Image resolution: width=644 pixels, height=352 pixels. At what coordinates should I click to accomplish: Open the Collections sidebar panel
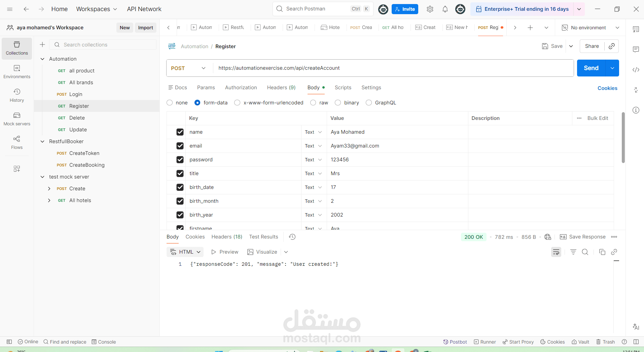[x=17, y=49]
